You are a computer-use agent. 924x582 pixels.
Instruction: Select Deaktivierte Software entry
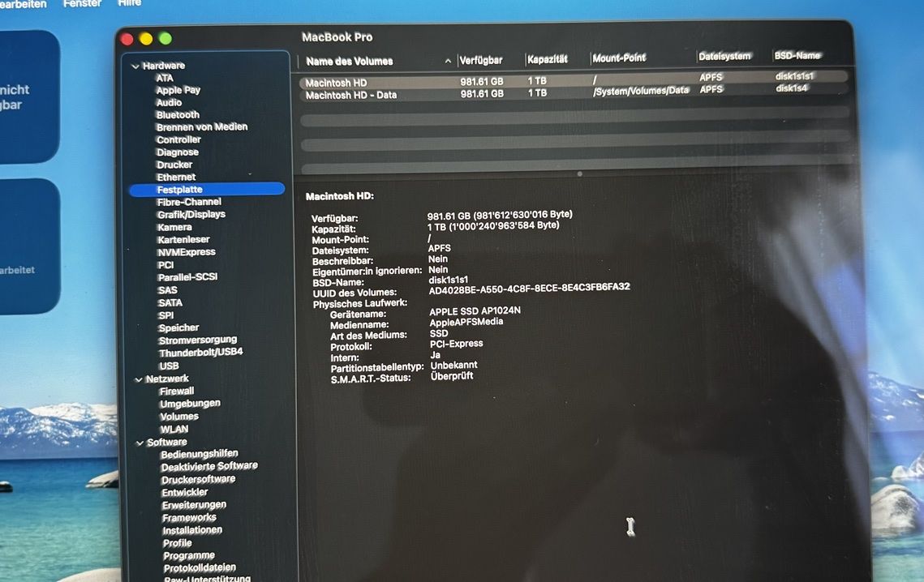(x=209, y=466)
